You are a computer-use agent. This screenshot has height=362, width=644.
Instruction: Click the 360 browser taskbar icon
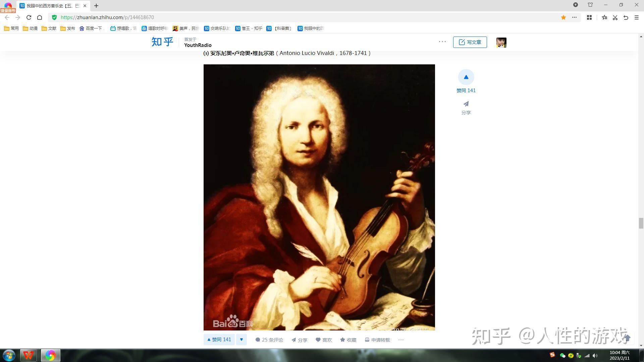(x=50, y=355)
